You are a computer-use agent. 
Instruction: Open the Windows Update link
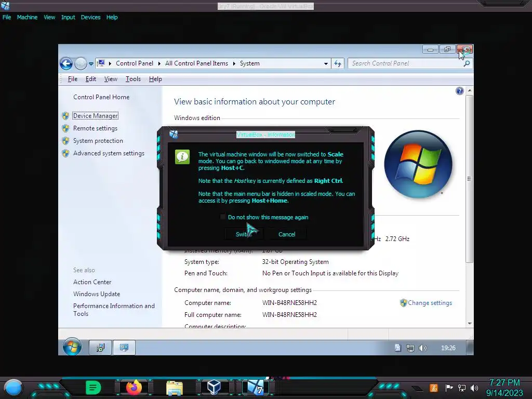point(97,294)
